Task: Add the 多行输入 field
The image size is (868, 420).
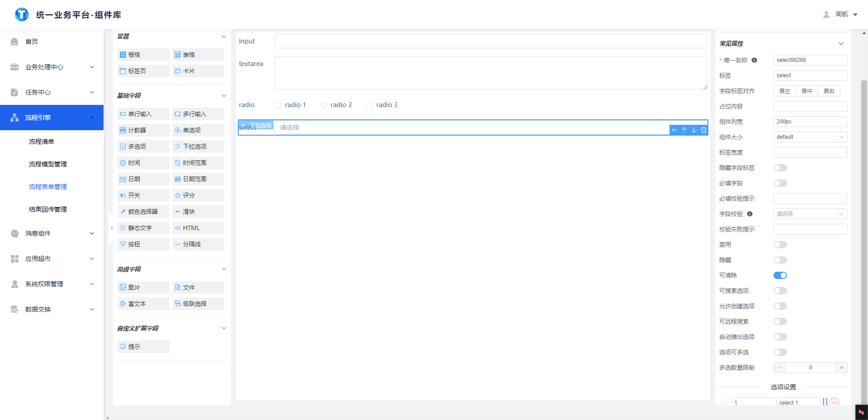Action: pos(198,114)
